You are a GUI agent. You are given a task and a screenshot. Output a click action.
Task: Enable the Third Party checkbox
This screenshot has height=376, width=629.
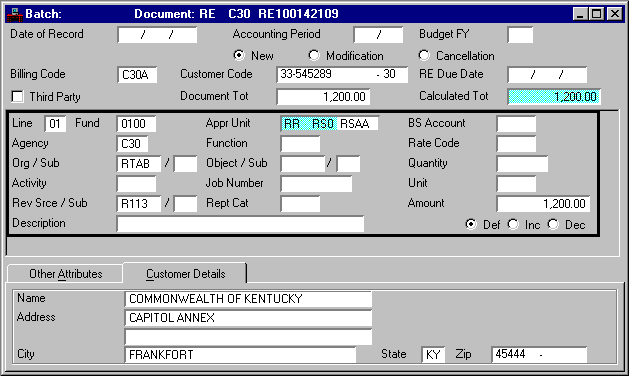click(x=17, y=97)
